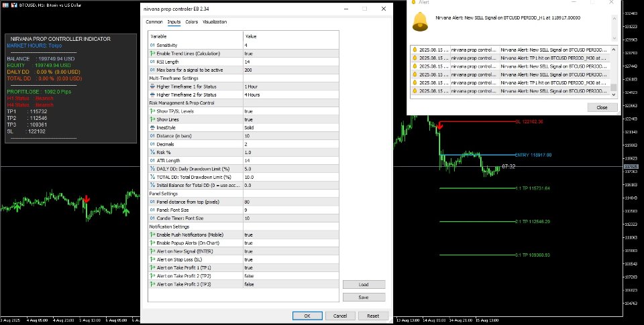Select the 'Notification Settings' section row

click(x=244, y=226)
